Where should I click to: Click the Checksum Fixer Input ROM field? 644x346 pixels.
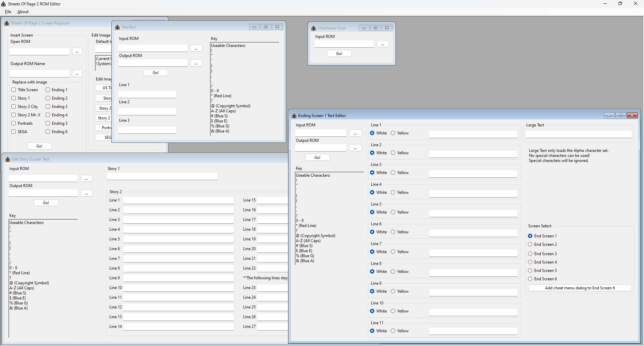[x=344, y=44]
